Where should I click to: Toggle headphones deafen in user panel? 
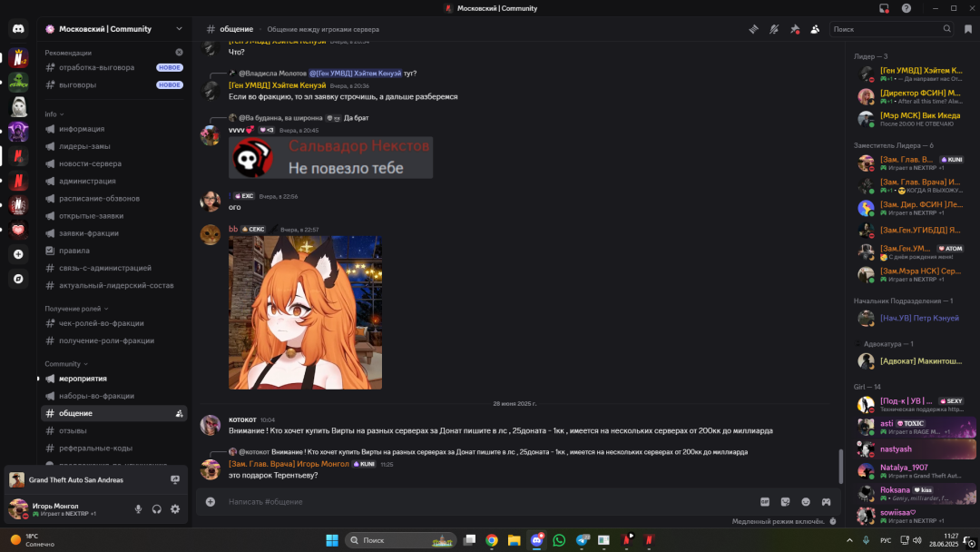(x=157, y=509)
